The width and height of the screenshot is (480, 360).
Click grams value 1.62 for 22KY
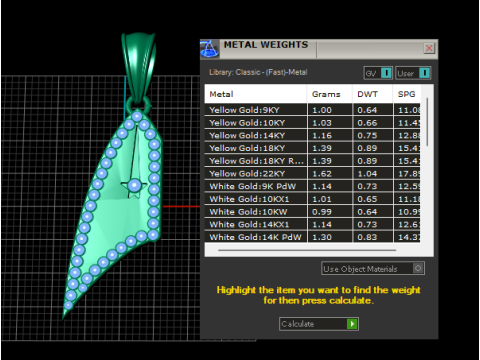pyautogui.click(x=322, y=174)
